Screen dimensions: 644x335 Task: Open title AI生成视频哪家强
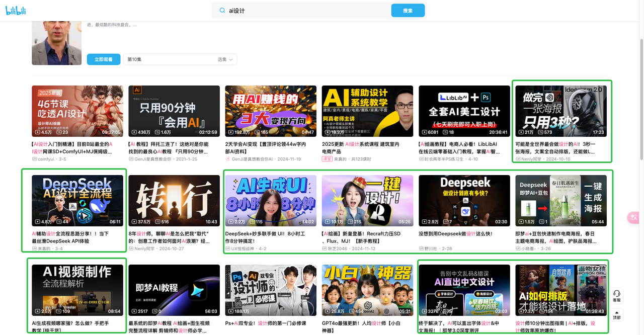70,326
